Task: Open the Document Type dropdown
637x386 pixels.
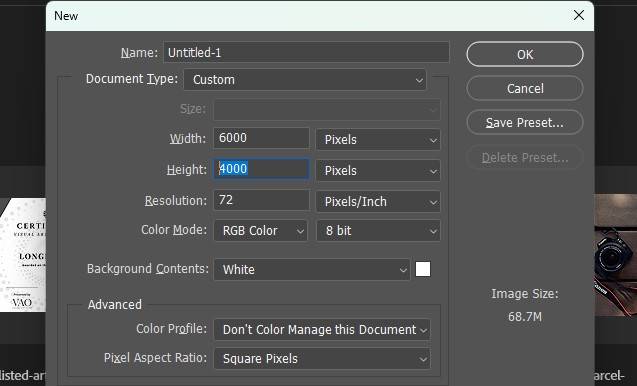Action: (x=305, y=80)
